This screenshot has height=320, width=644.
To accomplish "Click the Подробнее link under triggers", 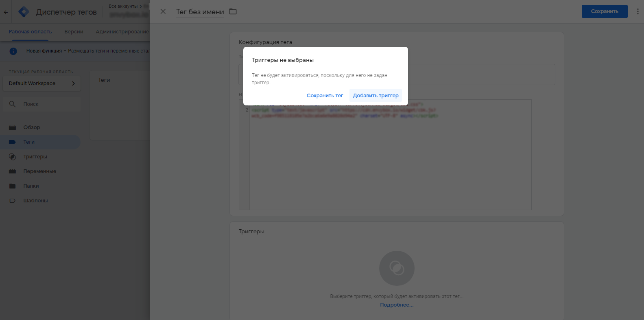I will [397, 305].
